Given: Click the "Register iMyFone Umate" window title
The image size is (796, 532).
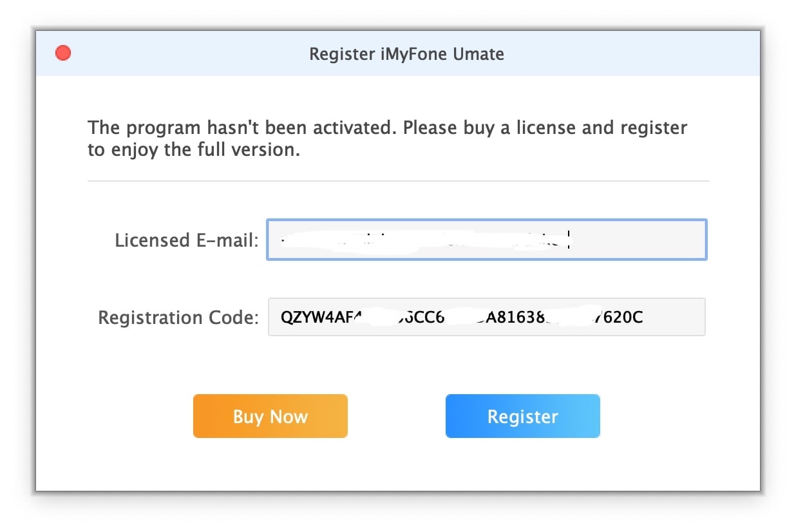Looking at the screenshot, I should (x=406, y=54).
